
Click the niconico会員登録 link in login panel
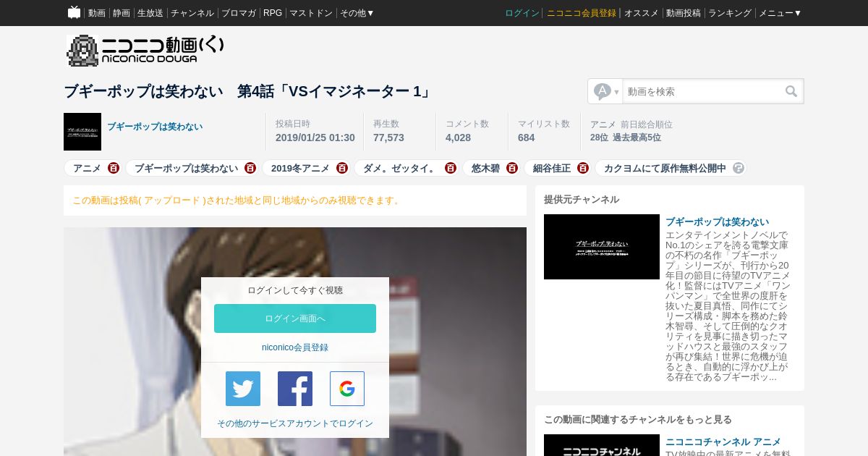pos(295,347)
